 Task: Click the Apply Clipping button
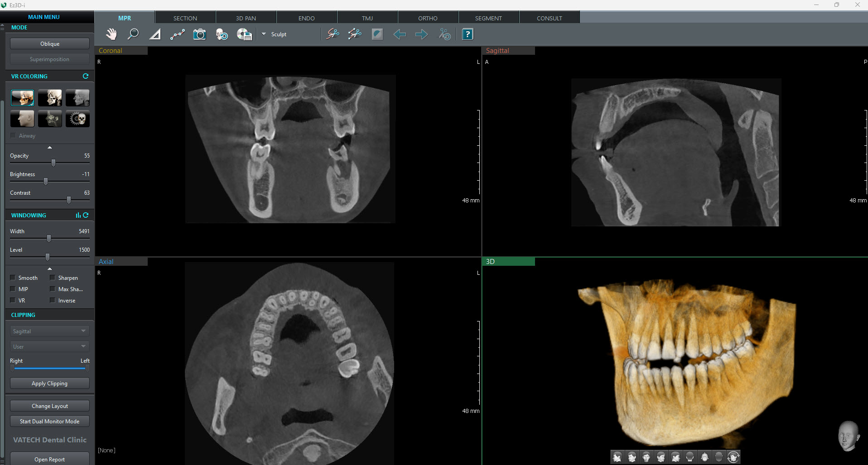(x=49, y=383)
